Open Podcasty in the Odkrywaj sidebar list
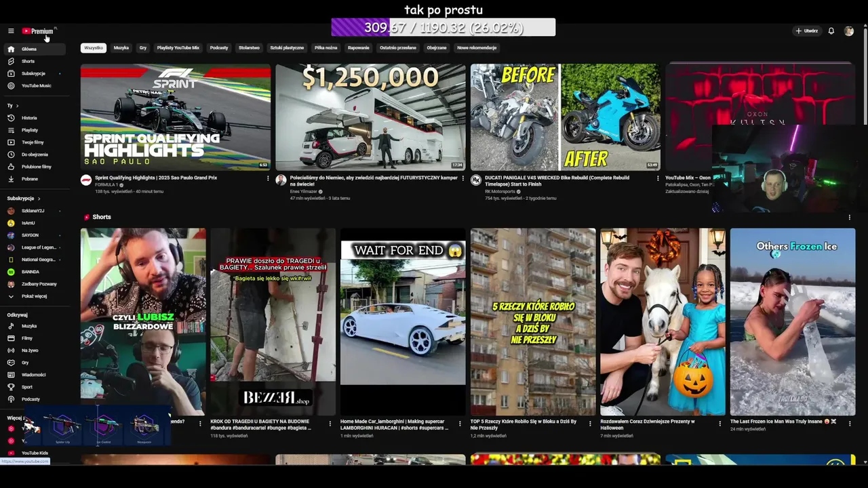868x488 pixels. click(34, 399)
